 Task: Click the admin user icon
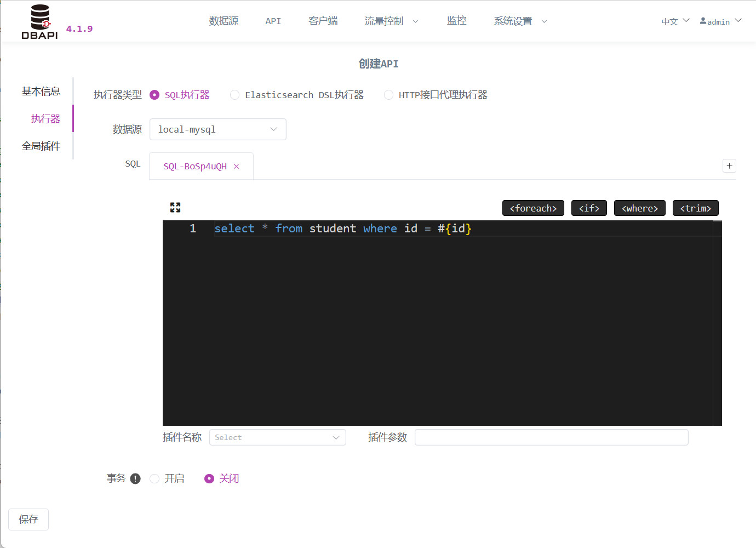[703, 21]
